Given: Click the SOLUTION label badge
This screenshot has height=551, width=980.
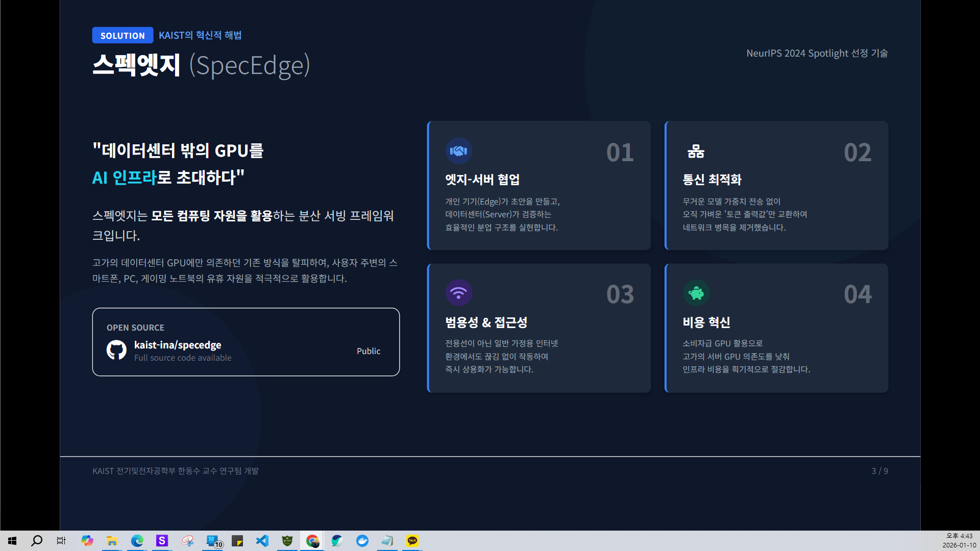Looking at the screenshot, I should (122, 36).
